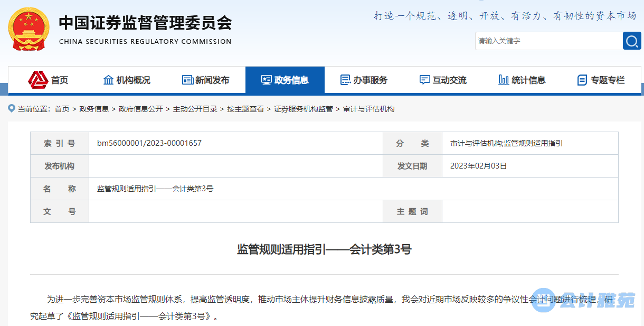
Task: Go to 按主题查看 in the breadcrumb
Action: [x=245, y=109]
